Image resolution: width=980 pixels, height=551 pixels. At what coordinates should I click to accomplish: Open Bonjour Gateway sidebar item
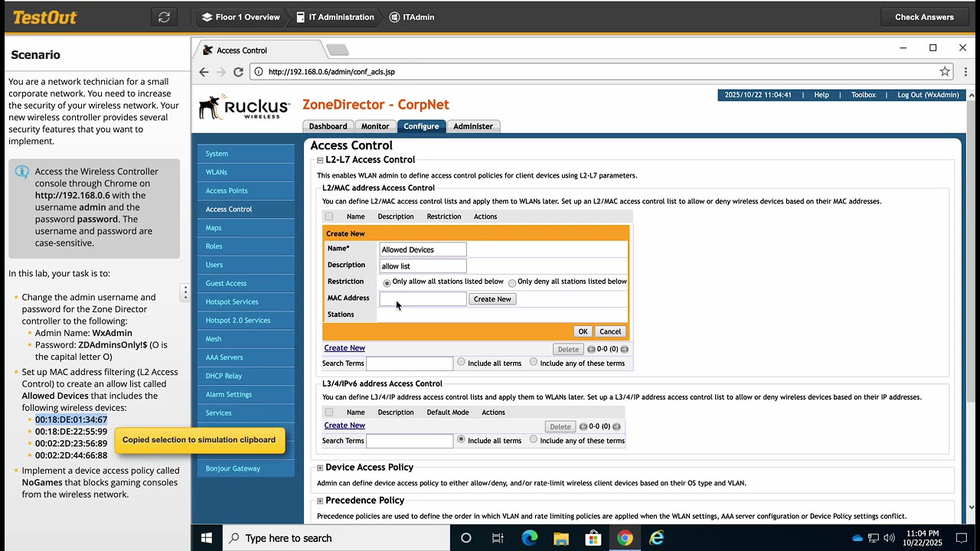246,468
